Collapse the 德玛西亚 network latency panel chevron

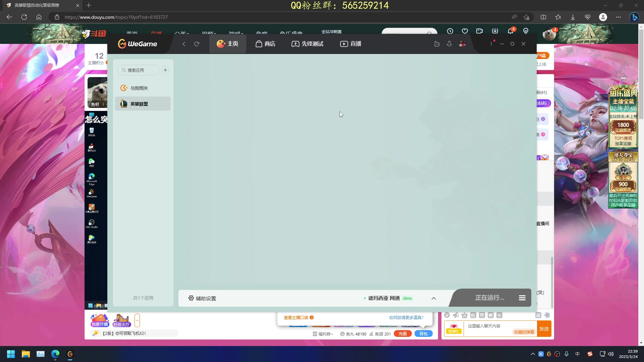pos(433,298)
